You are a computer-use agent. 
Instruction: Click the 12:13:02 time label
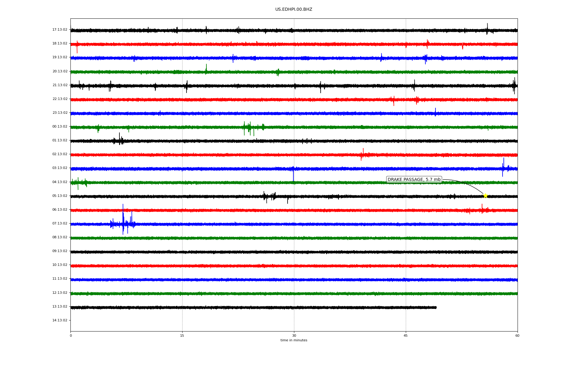click(x=60, y=293)
